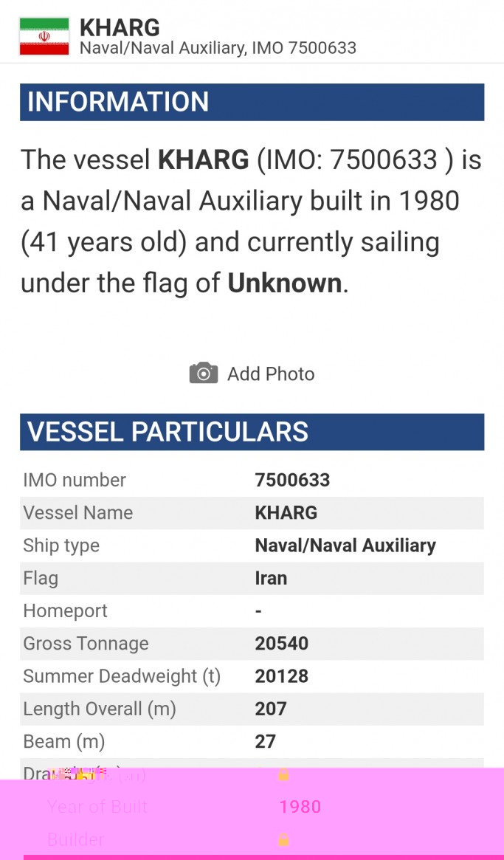Select Summer Deadweight value 20128
The width and height of the screenshot is (504, 860).
281,676
